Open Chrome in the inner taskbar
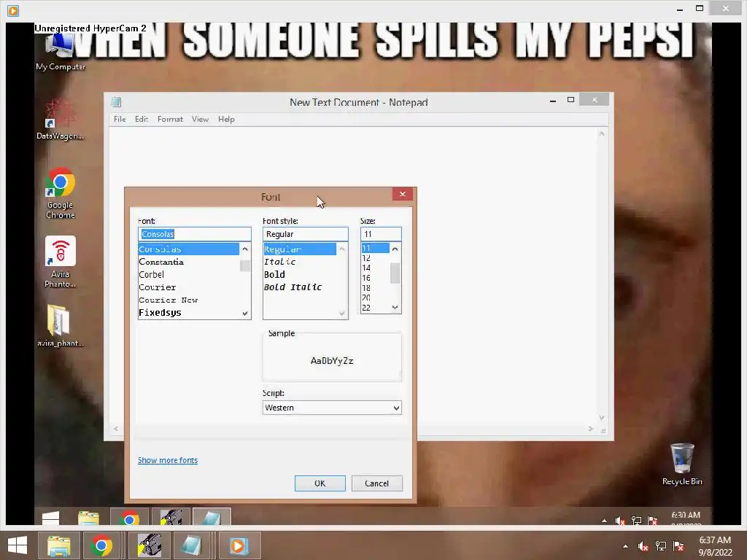This screenshot has height=560, width=747. point(129,517)
